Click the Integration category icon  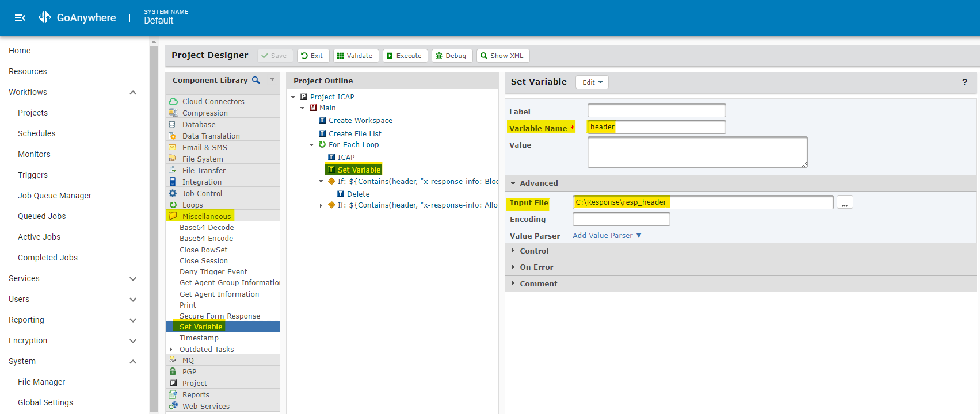point(172,182)
